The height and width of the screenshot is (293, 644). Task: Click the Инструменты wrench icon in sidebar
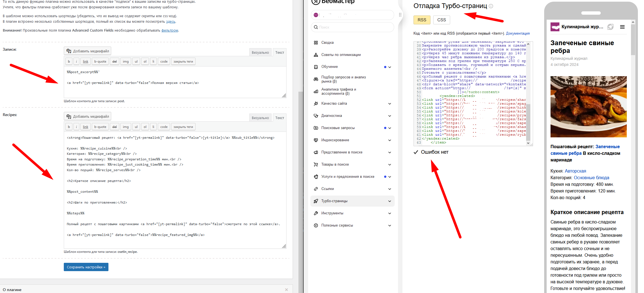coord(316,213)
